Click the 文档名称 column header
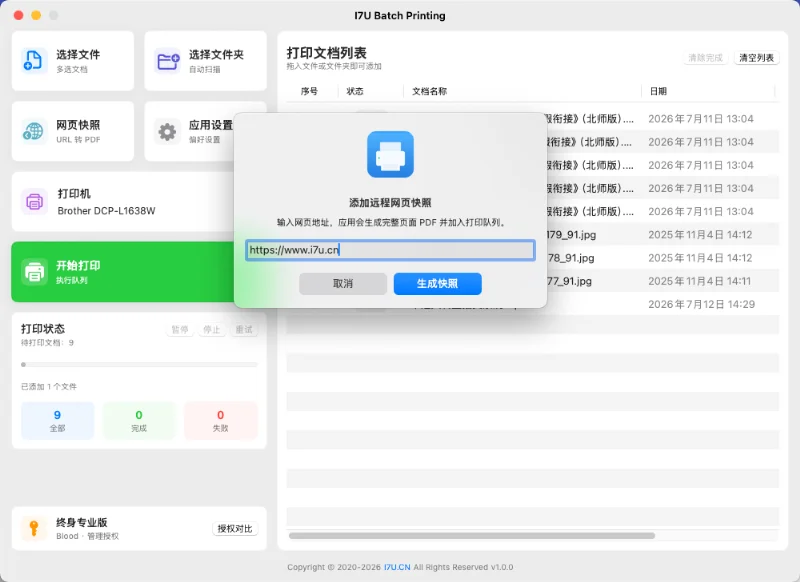 tap(430, 91)
